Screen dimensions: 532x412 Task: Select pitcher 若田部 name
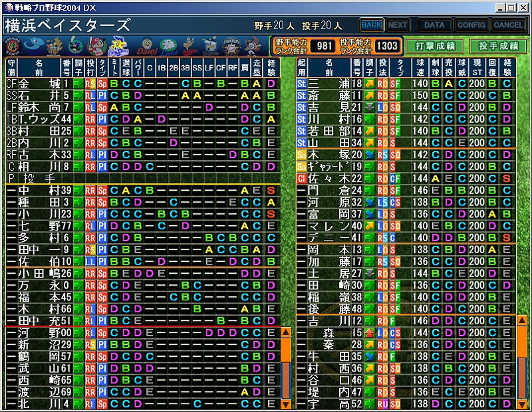click(x=329, y=131)
